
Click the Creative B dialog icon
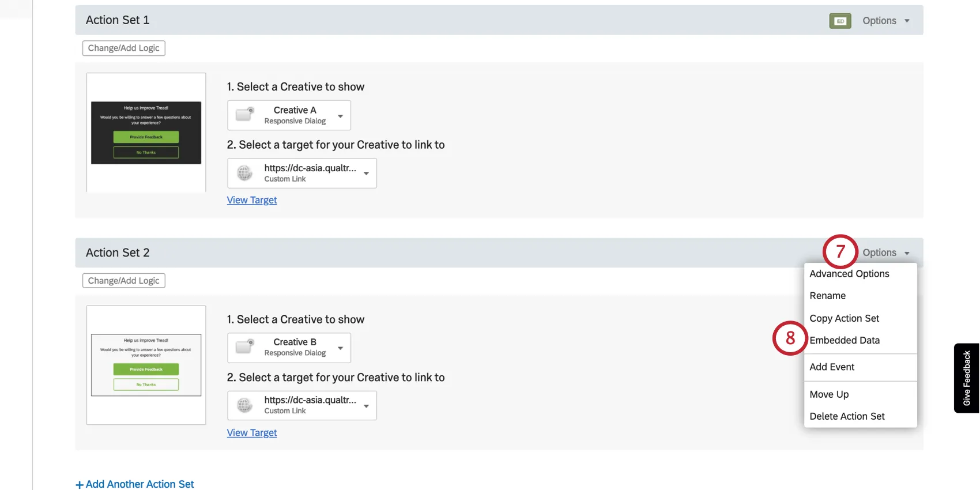(245, 346)
